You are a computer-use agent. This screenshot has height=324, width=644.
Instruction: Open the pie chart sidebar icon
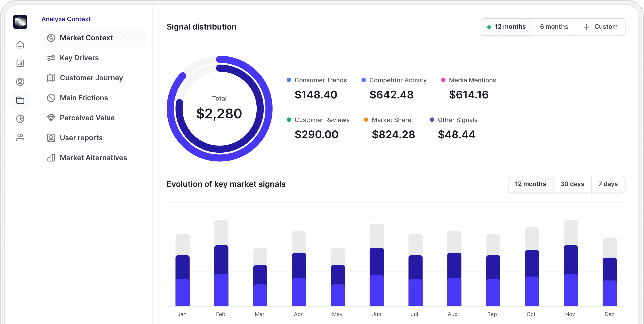[20, 119]
